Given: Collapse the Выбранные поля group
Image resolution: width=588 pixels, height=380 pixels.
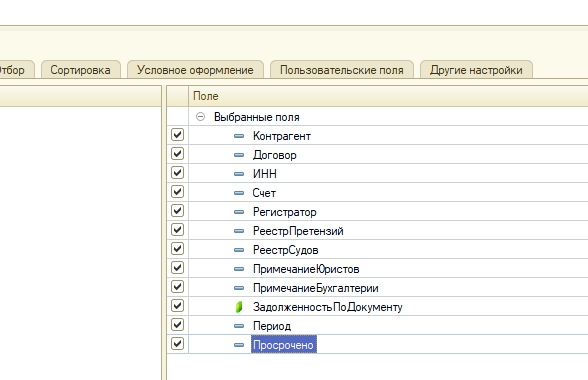Looking at the screenshot, I should pos(201,117).
